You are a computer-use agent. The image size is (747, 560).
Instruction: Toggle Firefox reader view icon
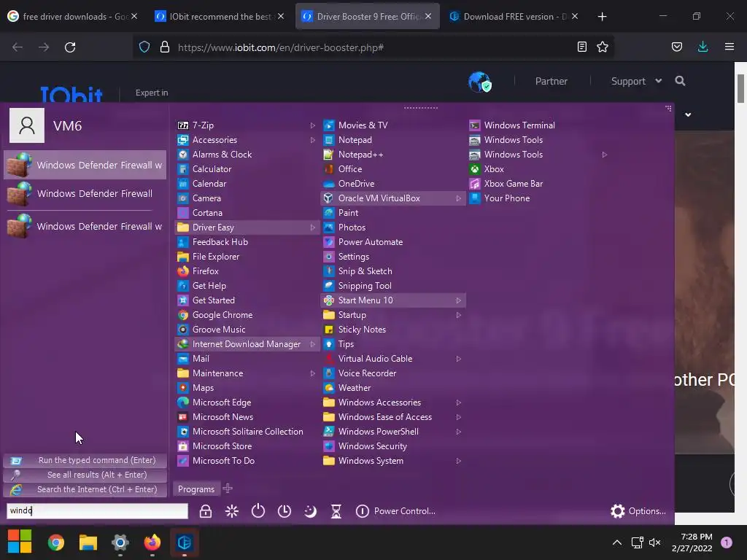(581, 47)
